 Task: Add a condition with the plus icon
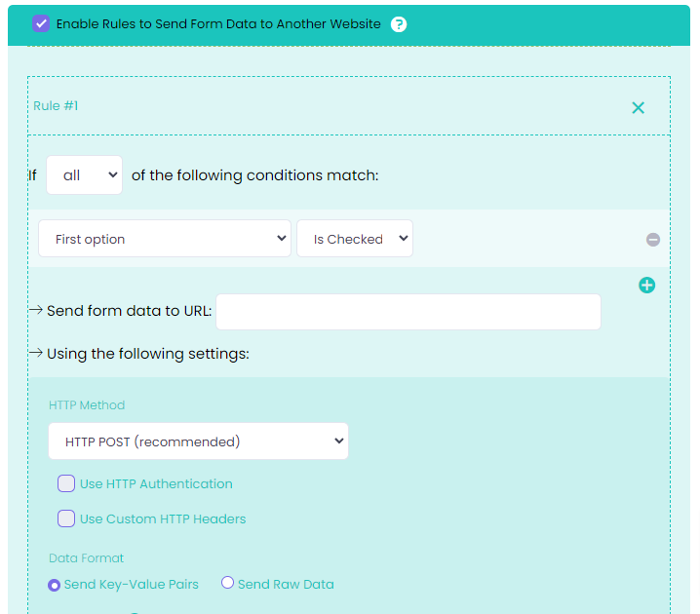tap(646, 286)
